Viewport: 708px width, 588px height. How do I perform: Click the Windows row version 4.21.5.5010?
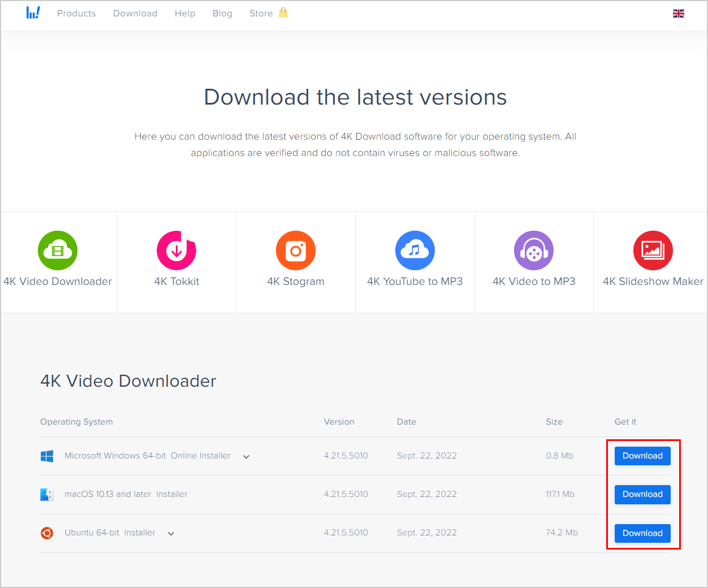click(x=346, y=456)
